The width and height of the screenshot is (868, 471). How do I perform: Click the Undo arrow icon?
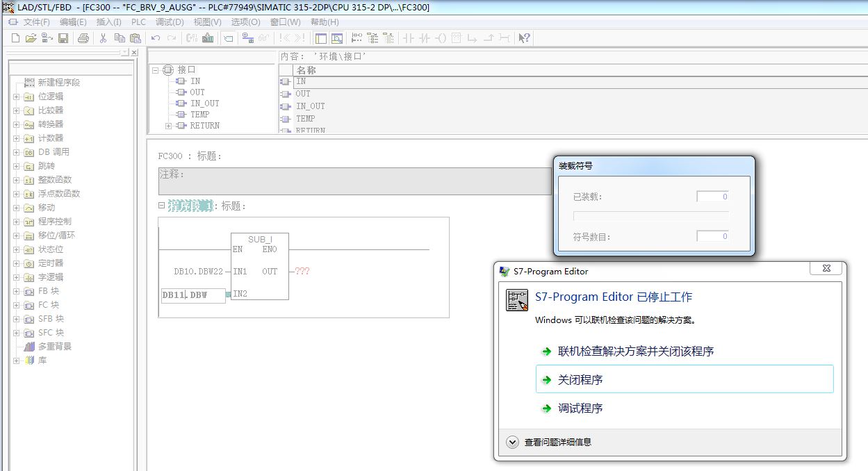155,38
